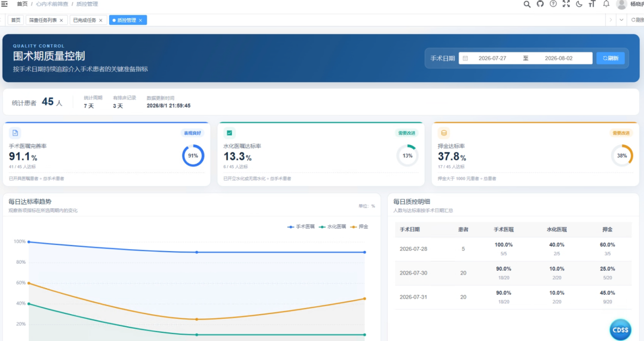Open the GitHub icon link
The width and height of the screenshot is (644, 341).
pos(540,4)
